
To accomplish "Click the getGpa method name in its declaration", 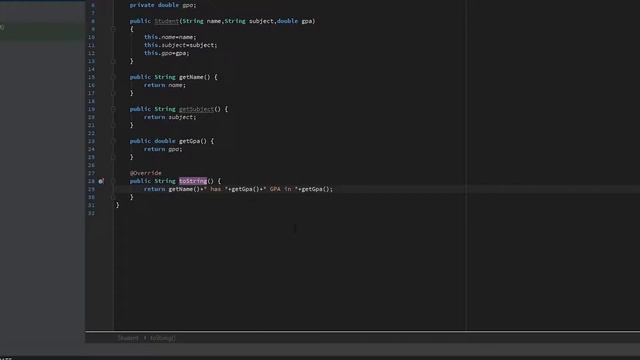I will (189, 141).
